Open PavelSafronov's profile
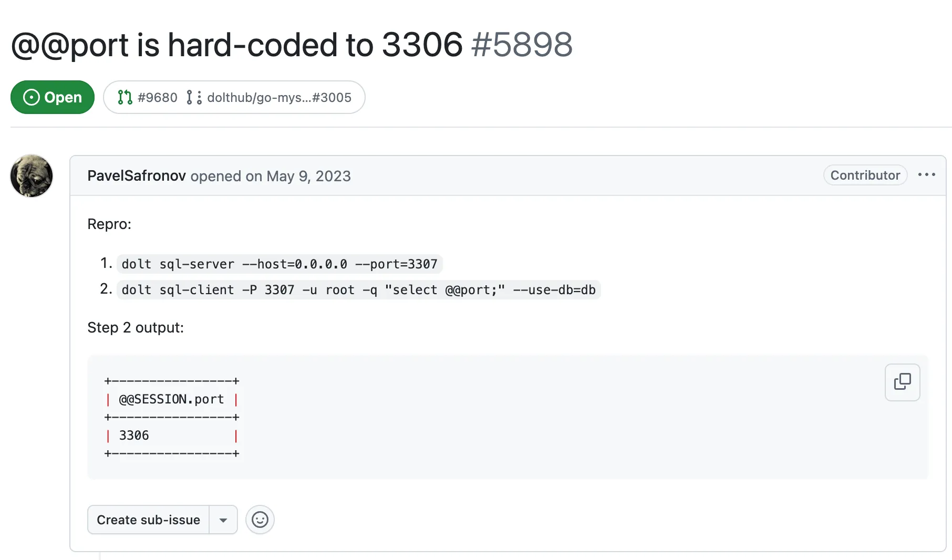The height and width of the screenshot is (560, 952). pyautogui.click(x=137, y=176)
